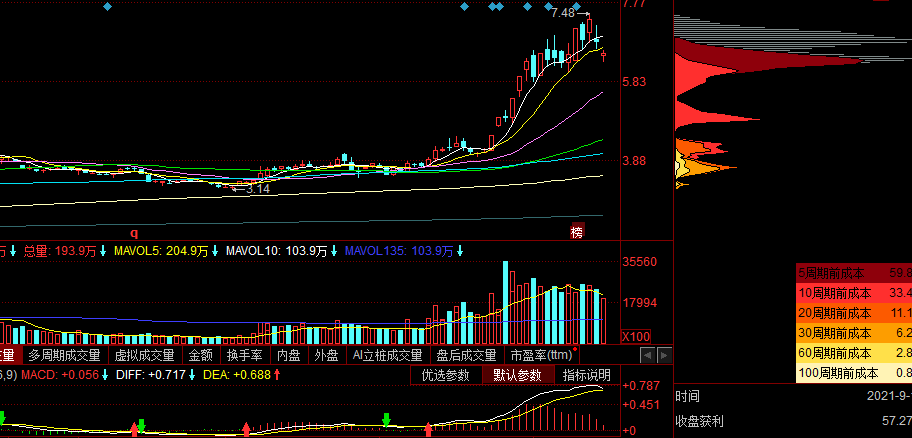
Task: Click the 优选参数 button
Action: point(446,375)
